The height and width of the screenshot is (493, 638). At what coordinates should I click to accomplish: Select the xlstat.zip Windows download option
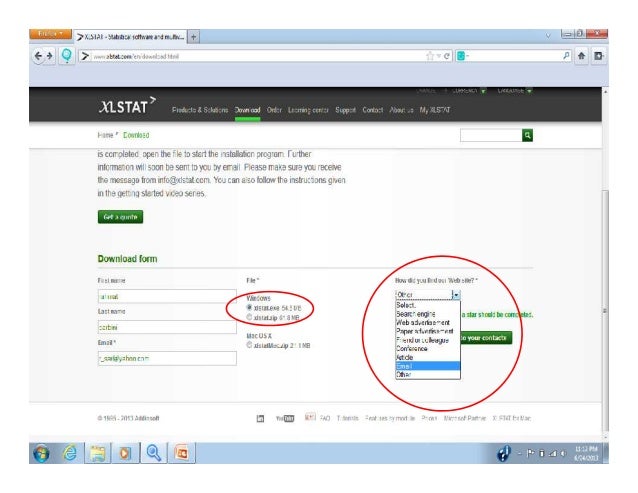(x=249, y=317)
